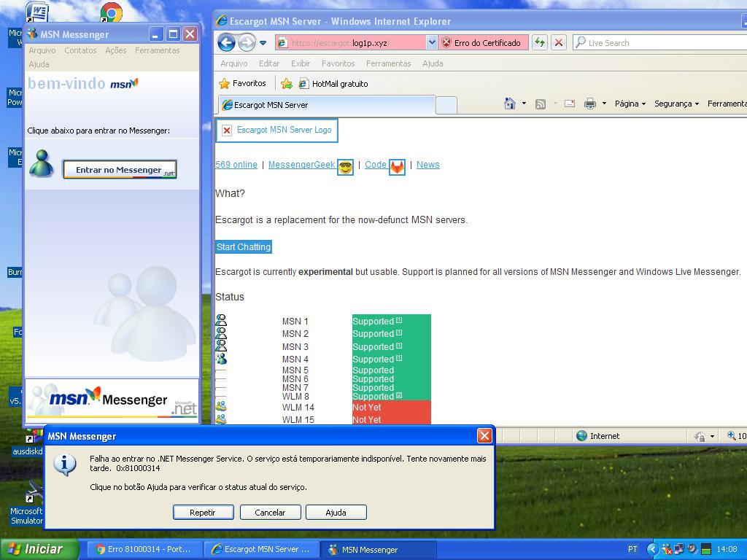Open the Favoritos star button in favorites bar

(x=242, y=83)
